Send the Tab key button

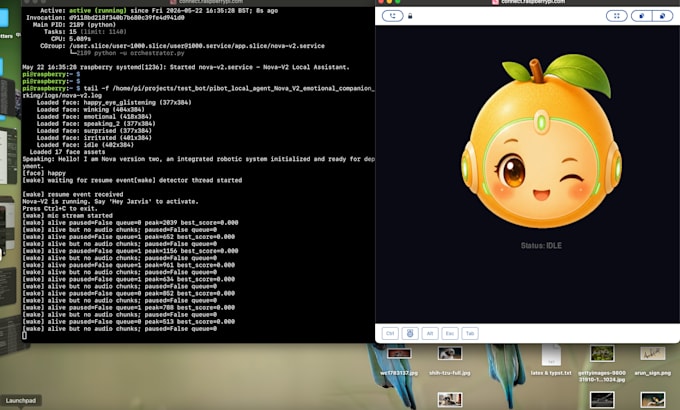pyautogui.click(x=470, y=333)
